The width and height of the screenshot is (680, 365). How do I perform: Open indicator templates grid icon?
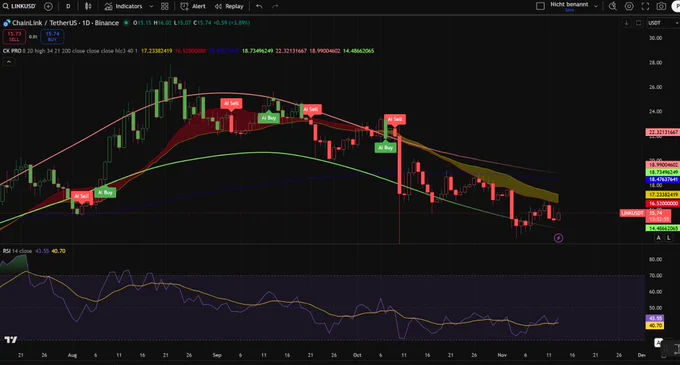(x=165, y=6)
